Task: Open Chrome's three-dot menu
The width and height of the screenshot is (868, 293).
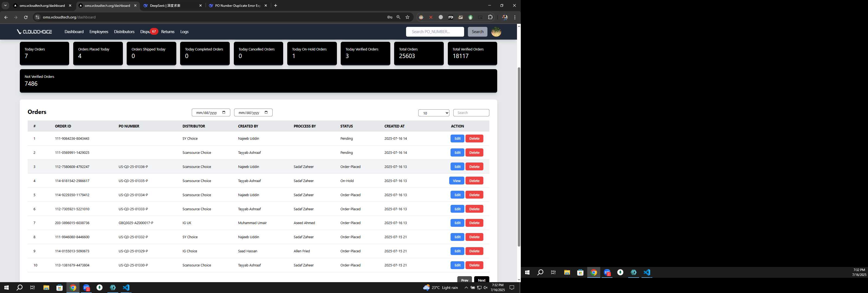Action: coord(515,17)
